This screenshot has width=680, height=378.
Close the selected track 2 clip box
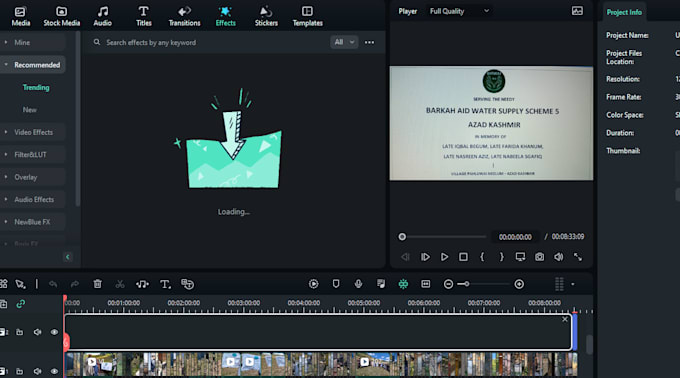(565, 319)
